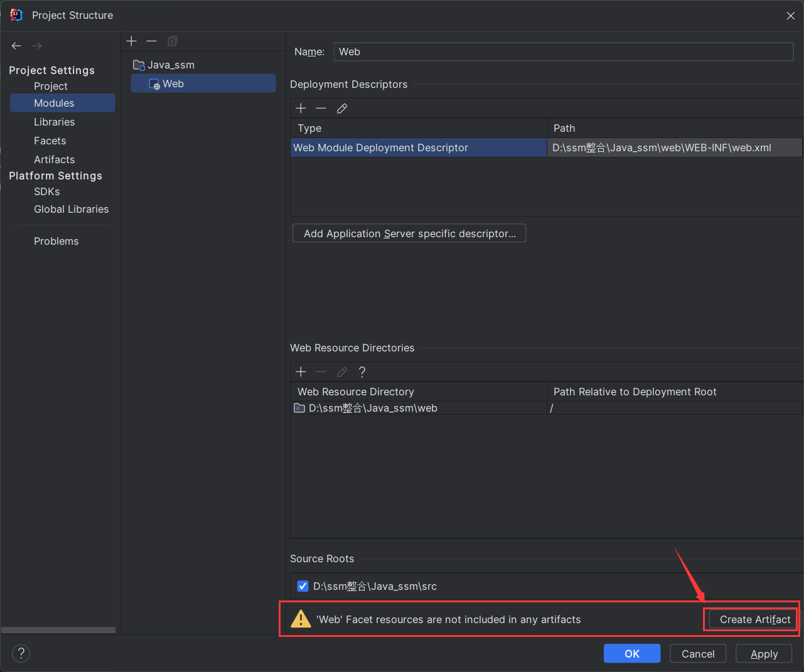
Task: Open help via bottom-left question icon
Action: (21, 653)
